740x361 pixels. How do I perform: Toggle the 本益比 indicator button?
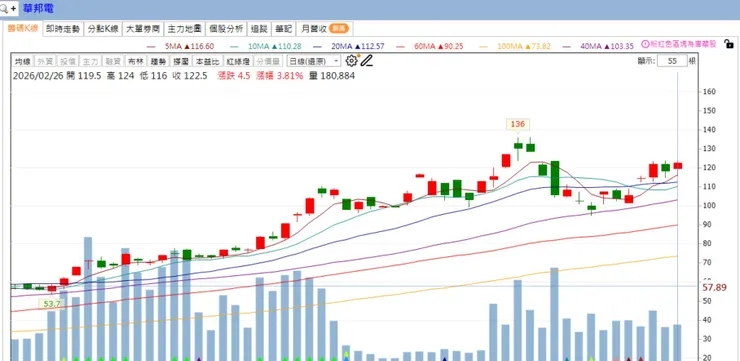click(x=207, y=61)
